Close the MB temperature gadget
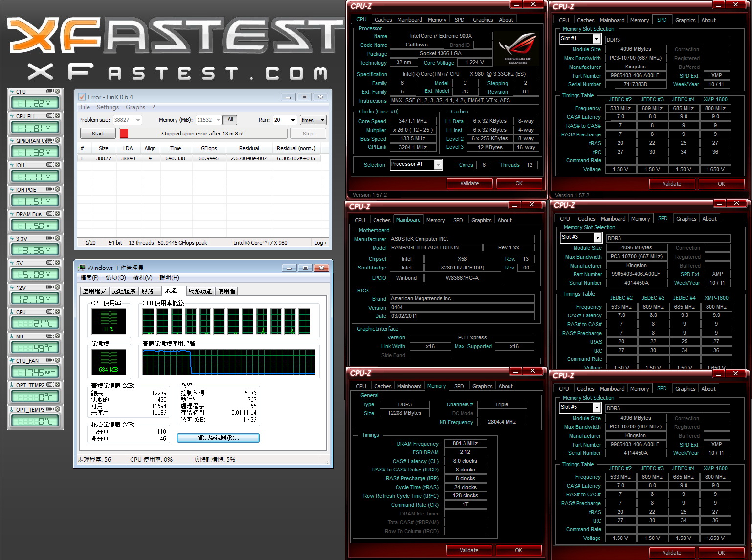Screen dimensions: 752x560 tap(57, 336)
